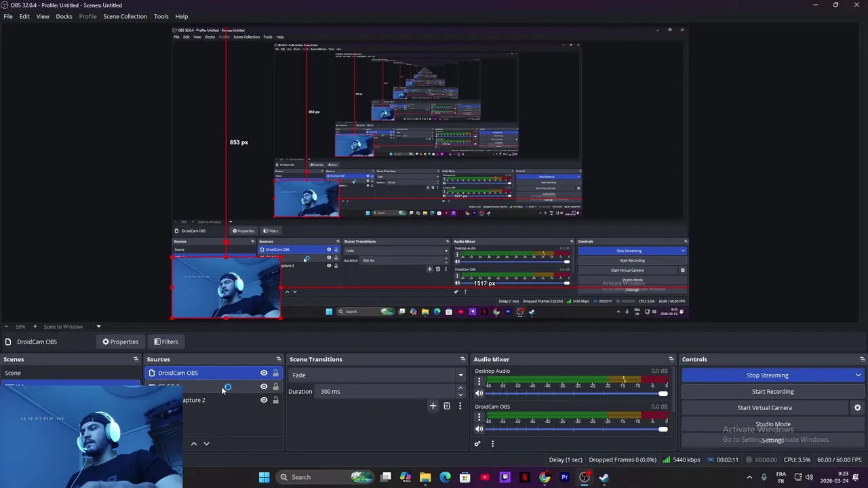
Task: Open the Scene Collection menu
Action: pyautogui.click(x=125, y=16)
